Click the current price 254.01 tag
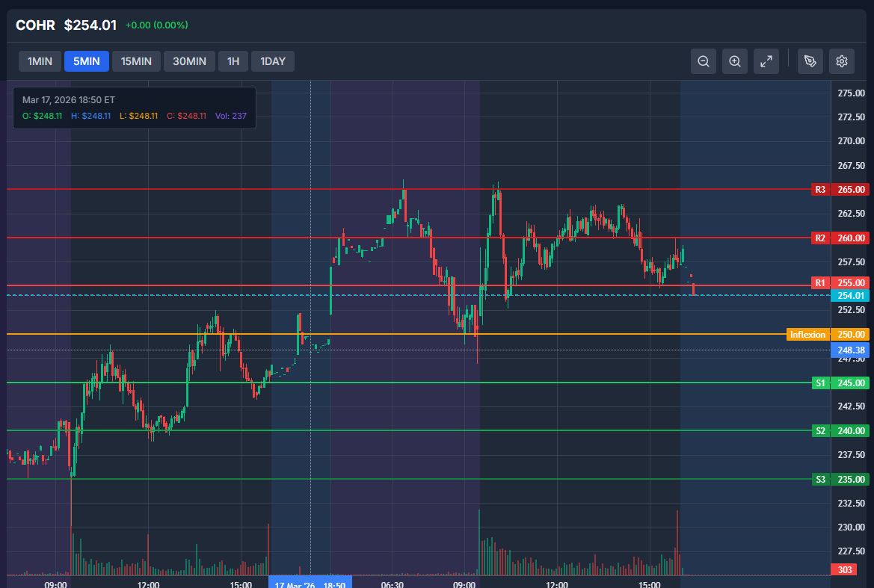Screen dimensions: 874x588 [851, 296]
